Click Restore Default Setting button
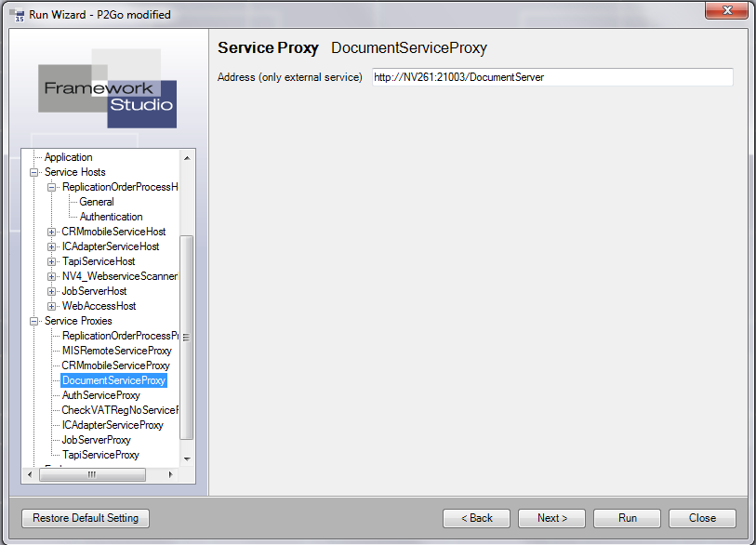Image resolution: width=756 pixels, height=545 pixels. (86, 518)
